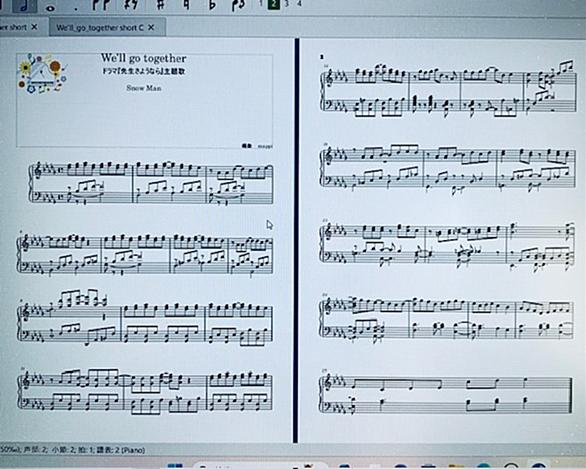The image size is (586, 469).
Task: Click the tie notes icon
Action: coord(102,5)
